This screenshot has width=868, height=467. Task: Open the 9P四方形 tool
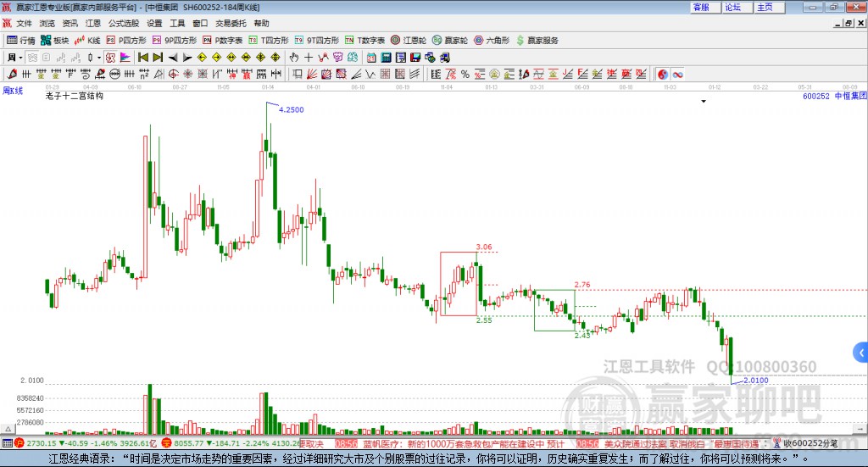tap(175, 41)
